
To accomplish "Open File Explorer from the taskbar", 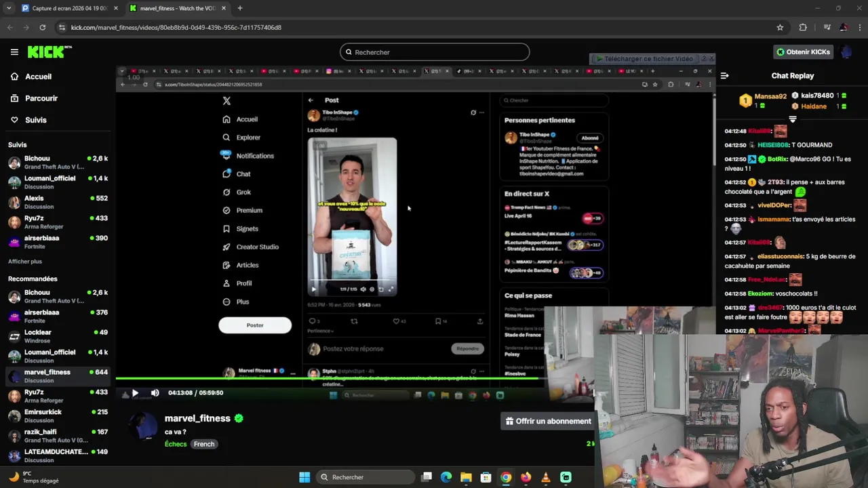I will pyautogui.click(x=466, y=477).
